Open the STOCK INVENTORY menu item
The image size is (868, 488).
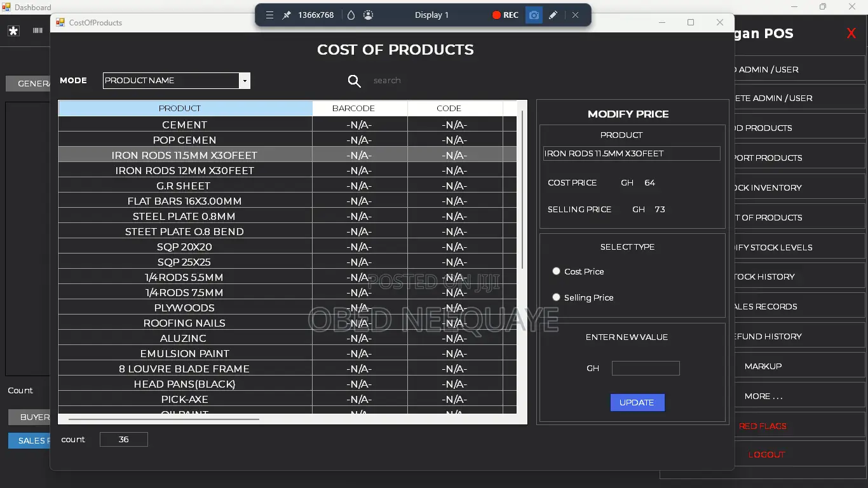tap(766, 188)
